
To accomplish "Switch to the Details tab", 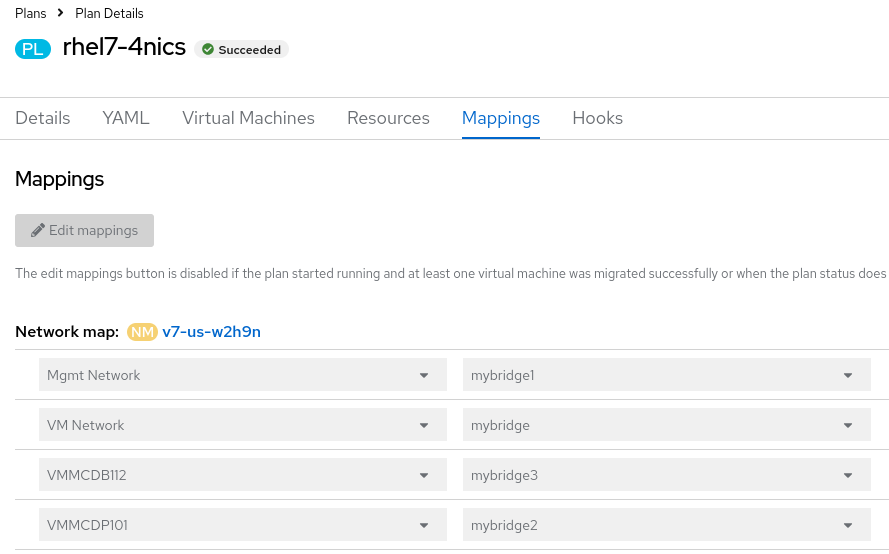I will point(43,118).
